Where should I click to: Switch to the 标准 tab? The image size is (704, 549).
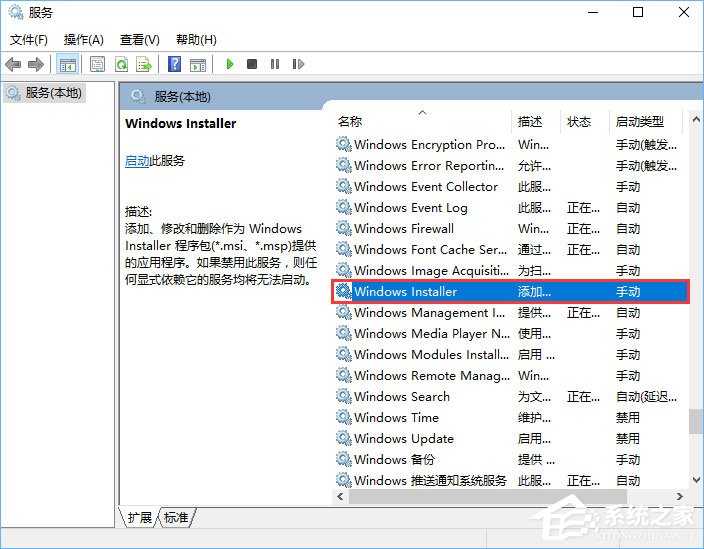(176, 518)
